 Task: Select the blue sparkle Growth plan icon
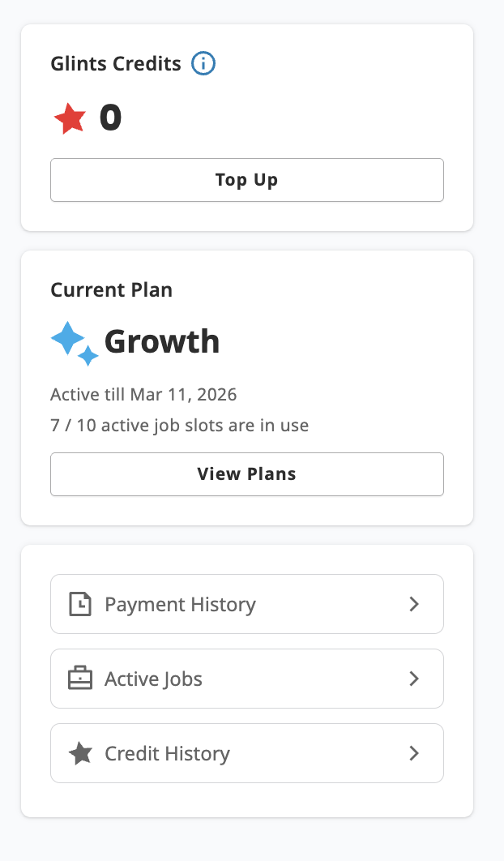pyautogui.click(x=74, y=342)
